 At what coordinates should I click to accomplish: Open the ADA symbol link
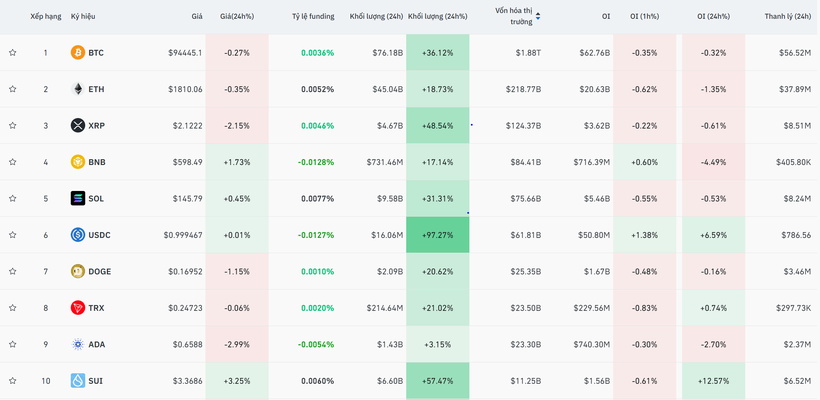(x=96, y=344)
